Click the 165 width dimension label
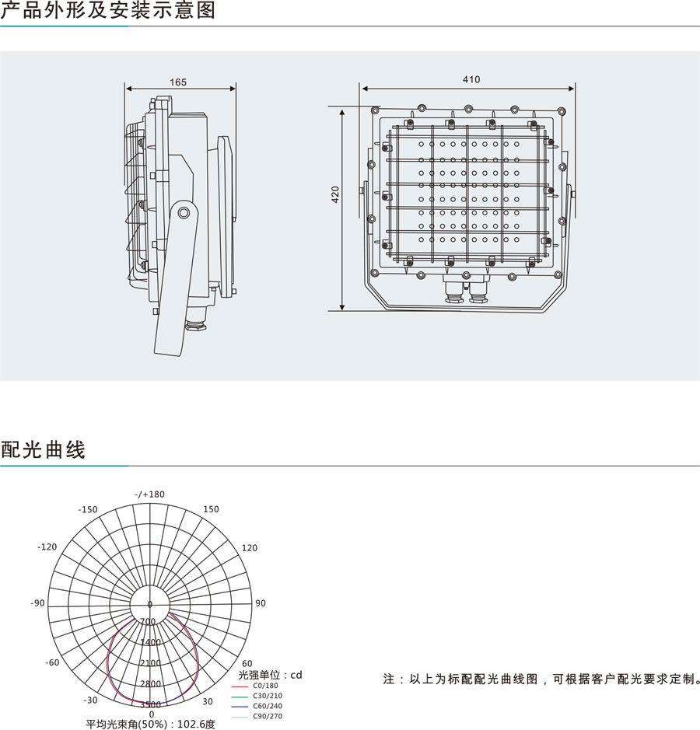The width and height of the screenshot is (700, 730). tap(178, 82)
